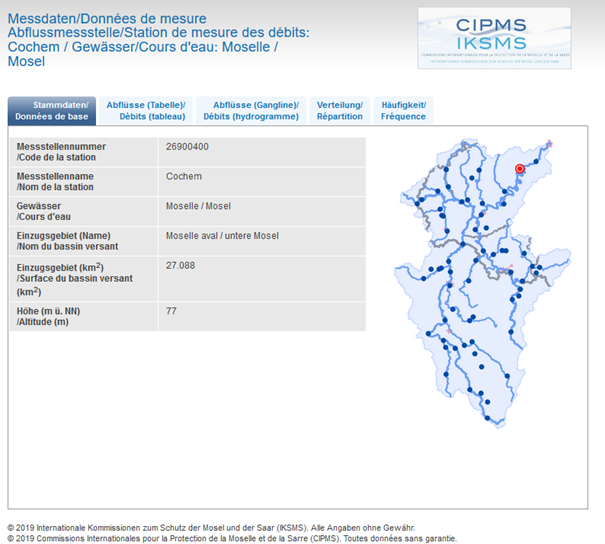Switch to Abflüsse (Tabelle) tab
The width and height of the screenshot is (605, 544).
[146, 110]
